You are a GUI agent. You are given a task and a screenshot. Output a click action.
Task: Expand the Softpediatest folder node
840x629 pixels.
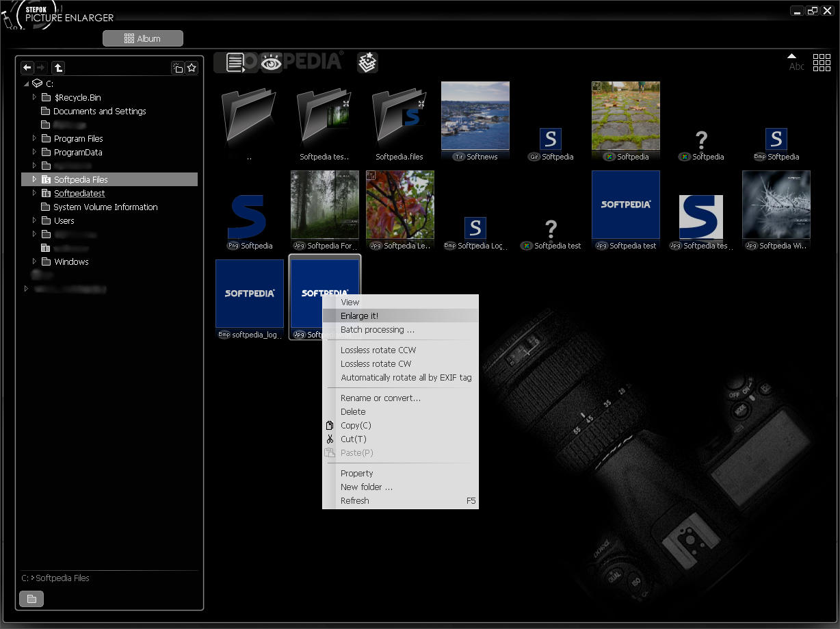click(34, 193)
